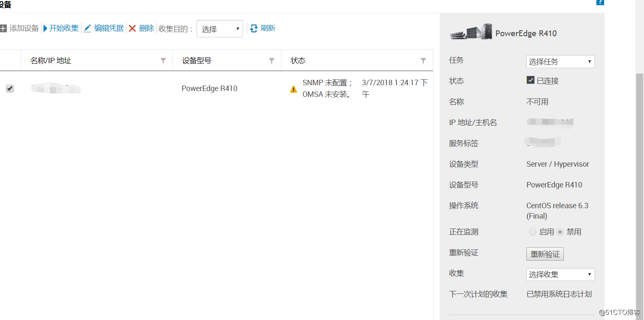Select the 禁用 monitoring radio button

click(560, 232)
